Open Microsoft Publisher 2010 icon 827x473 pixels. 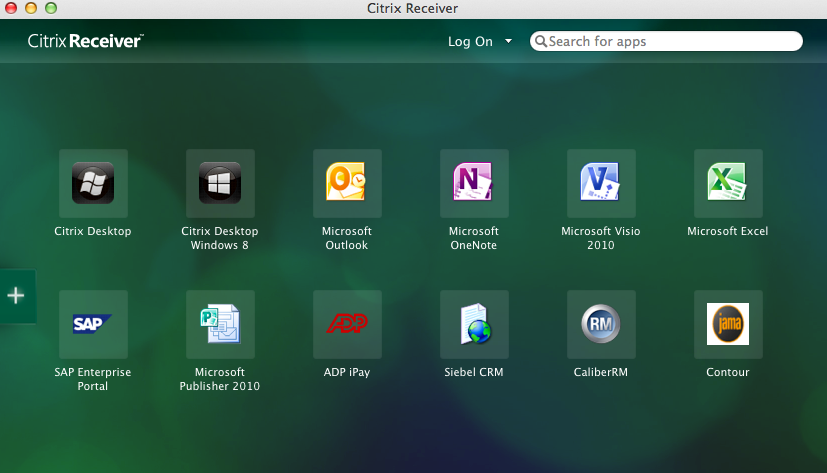pyautogui.click(x=220, y=324)
